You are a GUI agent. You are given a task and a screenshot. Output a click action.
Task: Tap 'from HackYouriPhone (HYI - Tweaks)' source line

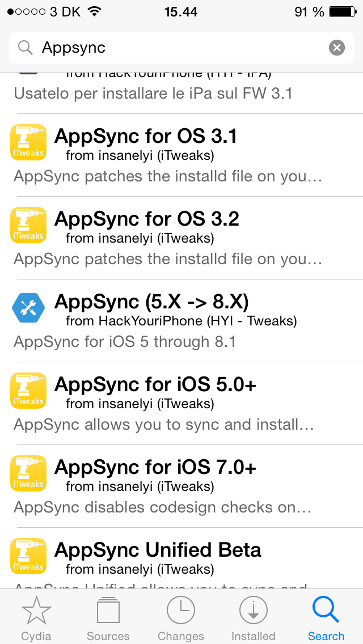(x=181, y=321)
